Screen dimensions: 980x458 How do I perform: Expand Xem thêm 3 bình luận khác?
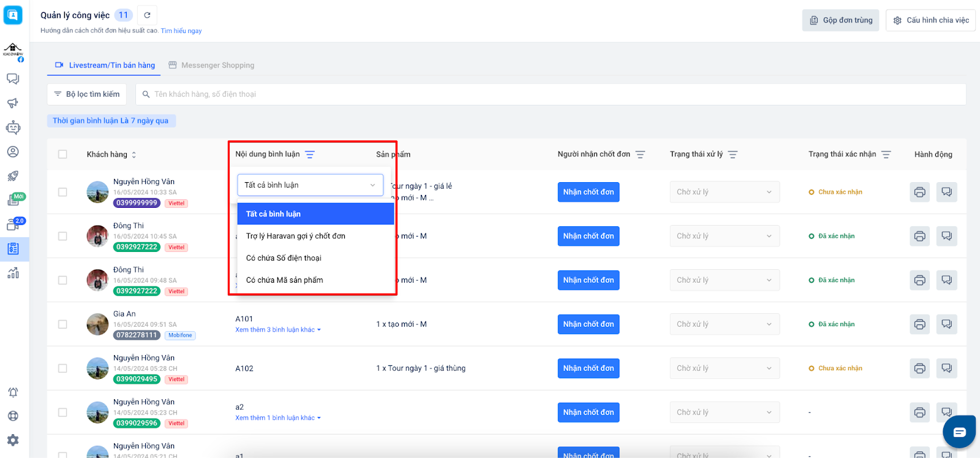click(278, 330)
